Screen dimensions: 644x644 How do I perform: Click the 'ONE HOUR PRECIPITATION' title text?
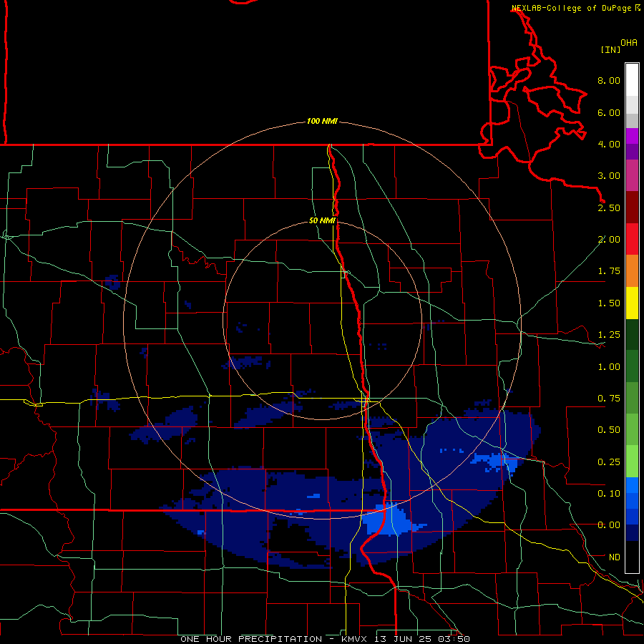251,639
